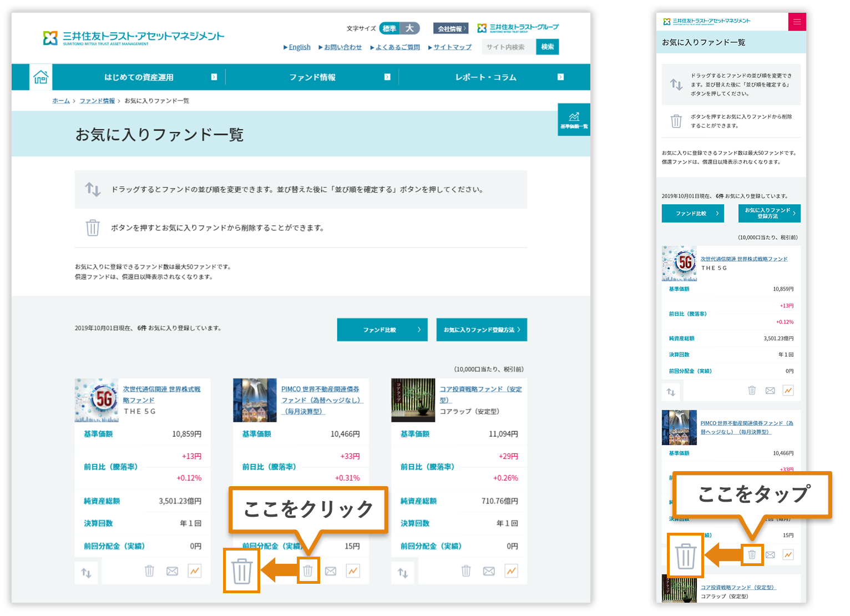
Task: Open the 基準価額一覧 chart side tab
Action: click(x=574, y=120)
